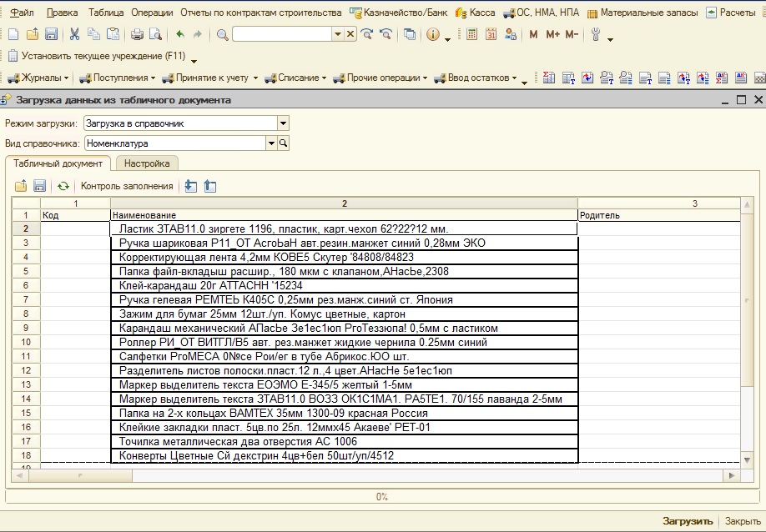The image size is (766, 532).
Task: Switch to the Настройка tab
Action: [x=147, y=163]
